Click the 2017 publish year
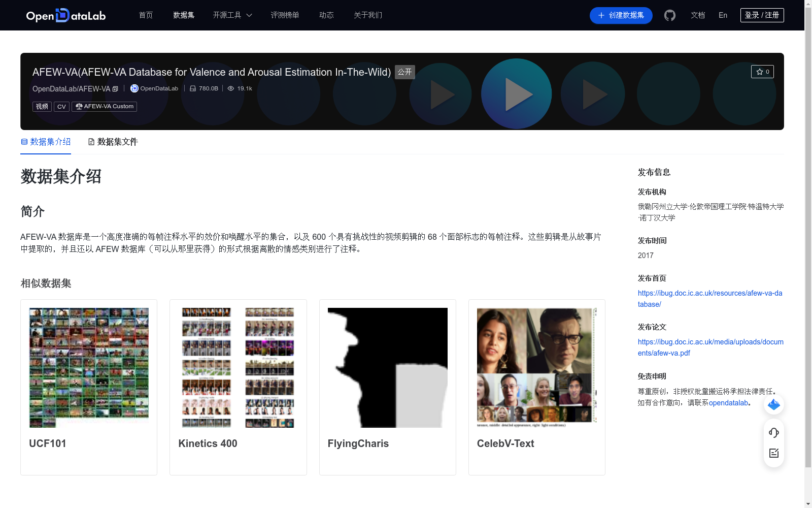812x508 pixels. coord(646,256)
